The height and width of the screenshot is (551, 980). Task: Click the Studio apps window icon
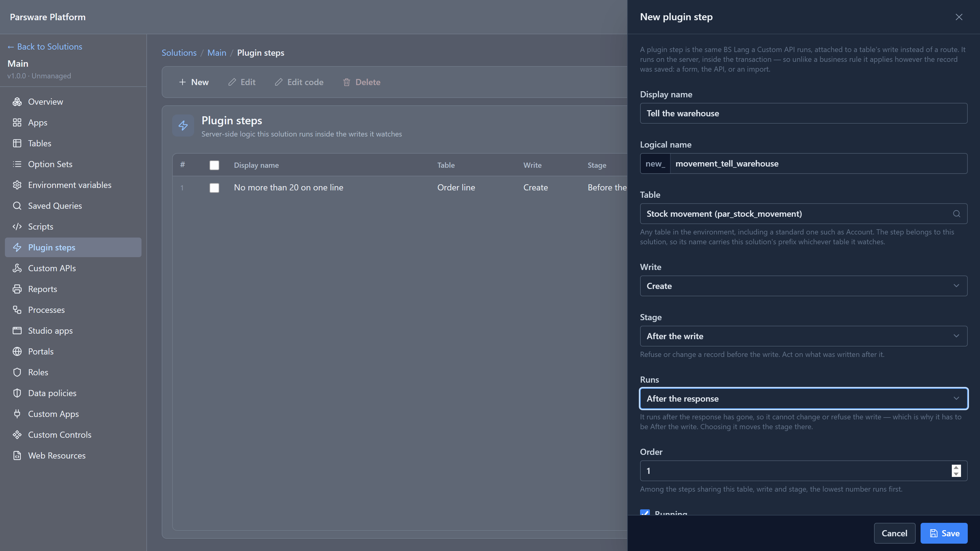(17, 331)
